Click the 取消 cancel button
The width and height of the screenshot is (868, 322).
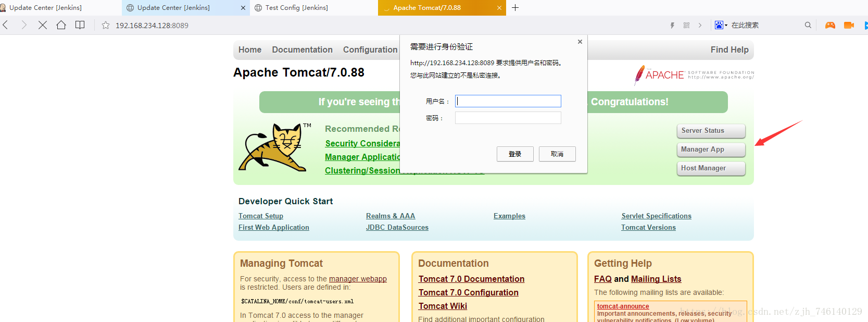(557, 154)
